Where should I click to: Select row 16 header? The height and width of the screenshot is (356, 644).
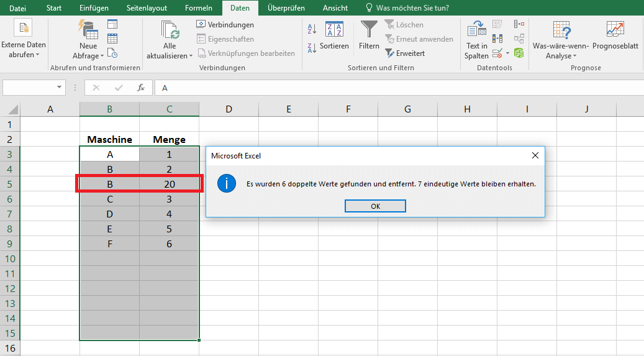(x=10, y=348)
